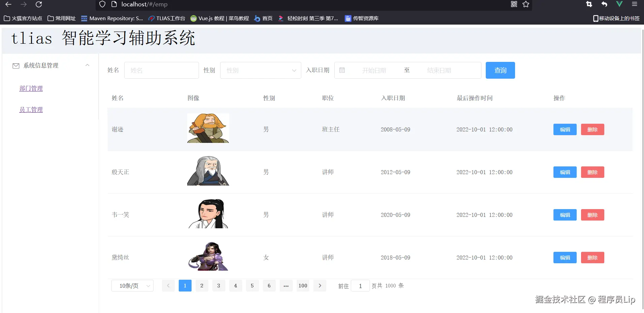Click the 查询 search button
Image resolution: width=644 pixels, height=313 pixels.
500,70
